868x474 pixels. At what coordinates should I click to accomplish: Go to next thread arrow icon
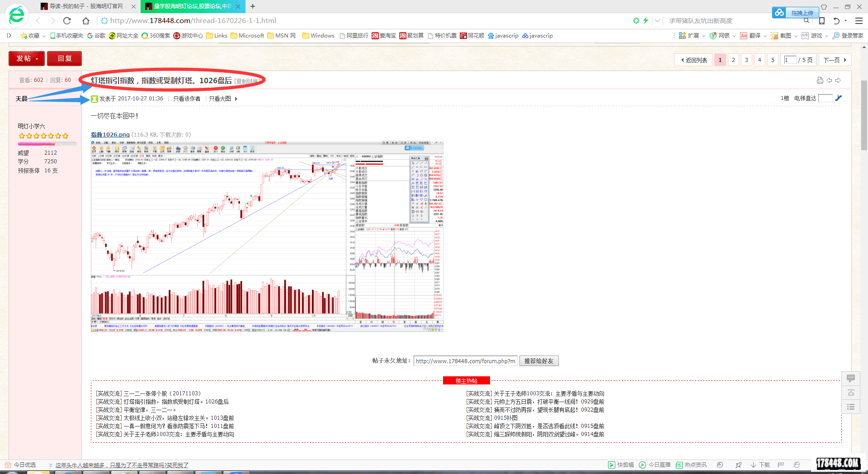pos(838,81)
